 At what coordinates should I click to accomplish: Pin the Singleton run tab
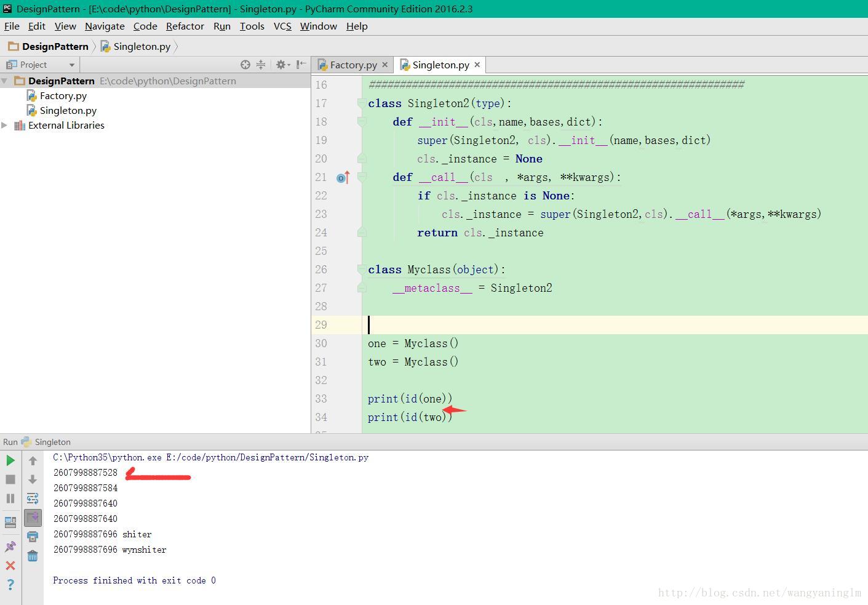pyautogui.click(x=10, y=547)
